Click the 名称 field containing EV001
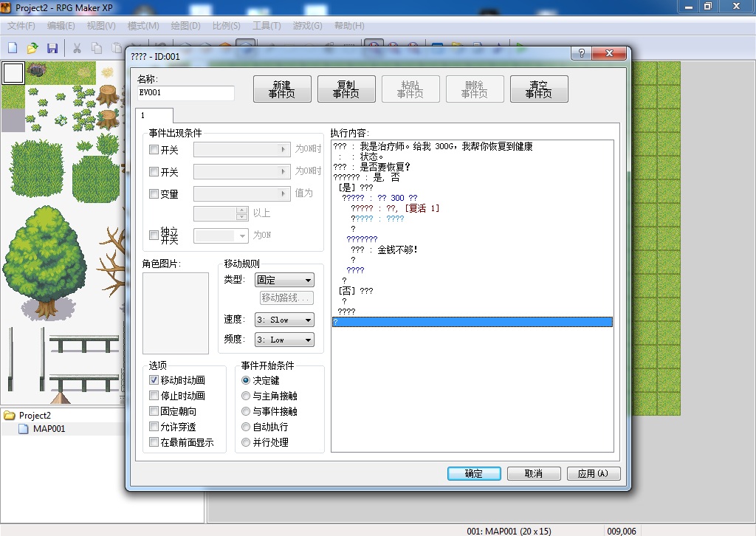The image size is (756, 536). [186, 92]
